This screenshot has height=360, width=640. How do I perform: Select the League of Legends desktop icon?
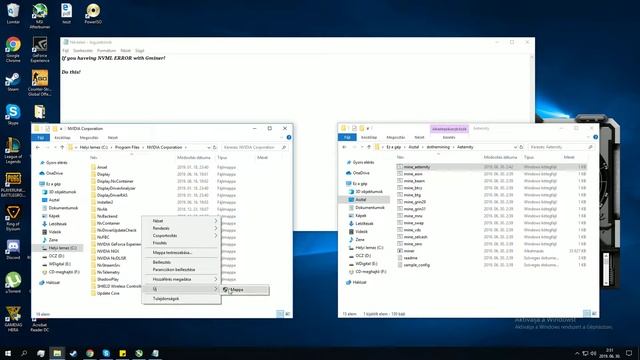tap(13, 150)
